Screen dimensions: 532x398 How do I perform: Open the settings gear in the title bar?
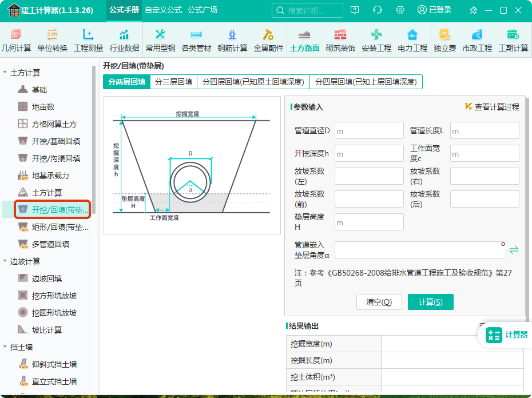point(400,10)
